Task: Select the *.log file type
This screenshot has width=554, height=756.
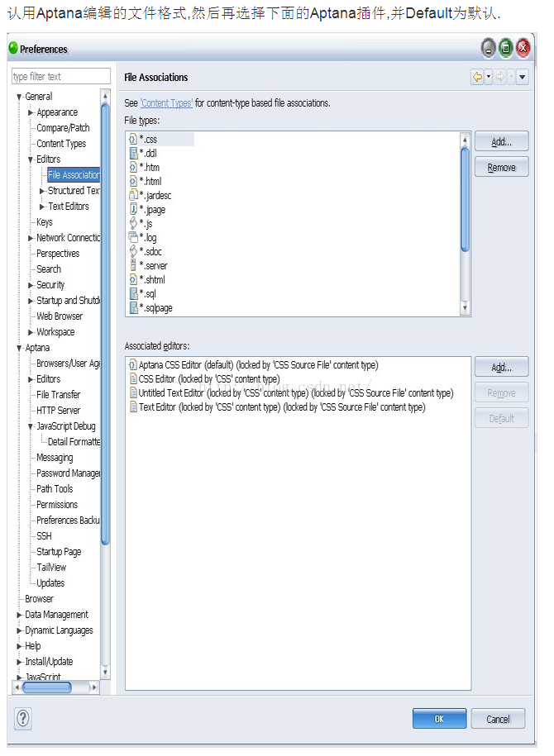Action: coord(143,237)
